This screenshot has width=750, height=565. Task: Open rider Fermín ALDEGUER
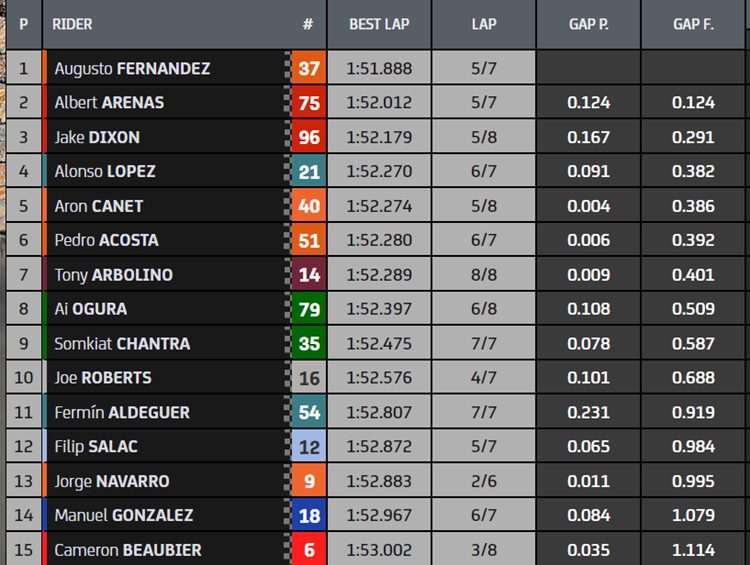point(122,412)
